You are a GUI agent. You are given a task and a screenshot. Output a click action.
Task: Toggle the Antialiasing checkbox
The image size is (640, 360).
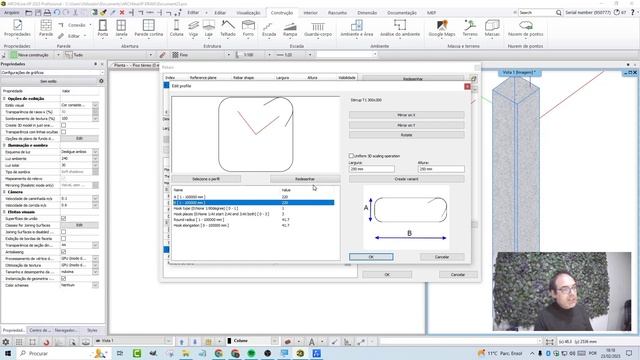coord(63,252)
